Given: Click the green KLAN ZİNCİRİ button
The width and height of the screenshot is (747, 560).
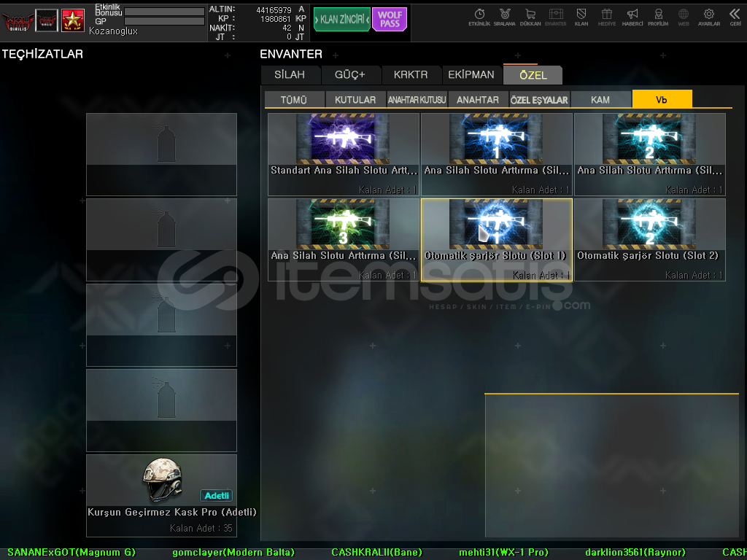Looking at the screenshot, I should click(x=341, y=20).
